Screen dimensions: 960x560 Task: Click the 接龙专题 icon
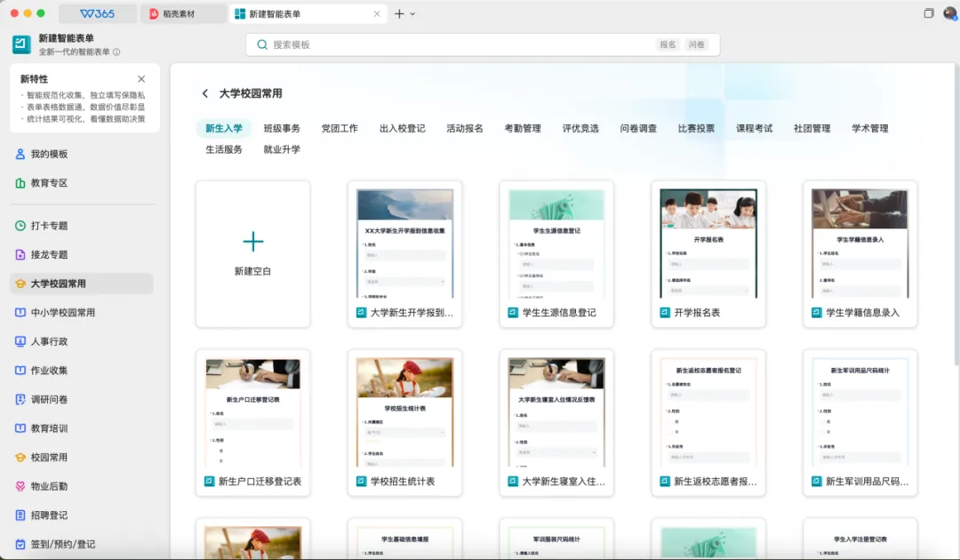click(20, 254)
